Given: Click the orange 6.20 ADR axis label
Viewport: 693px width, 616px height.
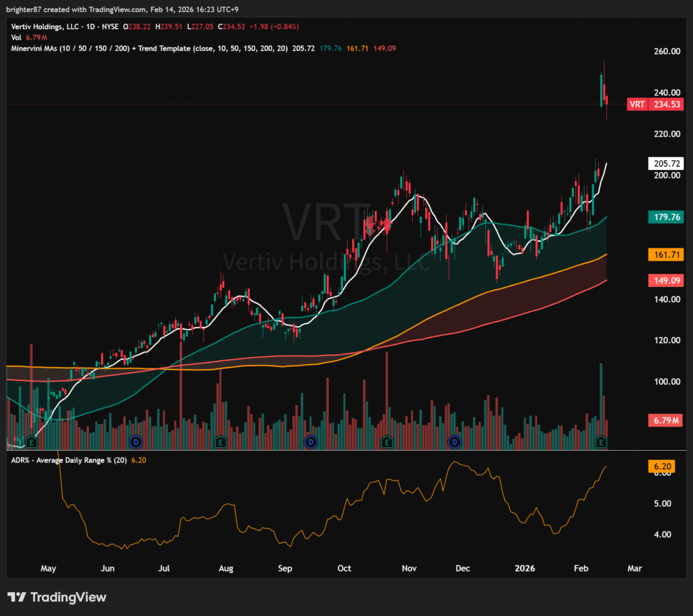Looking at the screenshot, I should (664, 466).
